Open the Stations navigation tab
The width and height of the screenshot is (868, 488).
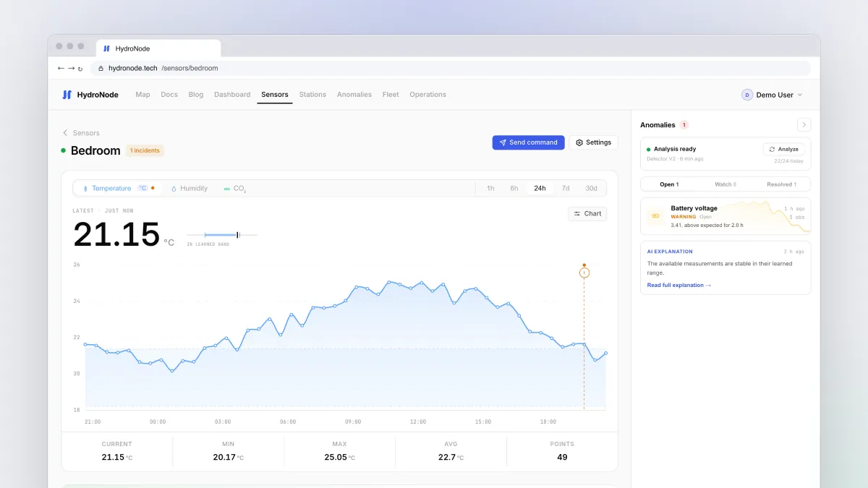(312, 95)
